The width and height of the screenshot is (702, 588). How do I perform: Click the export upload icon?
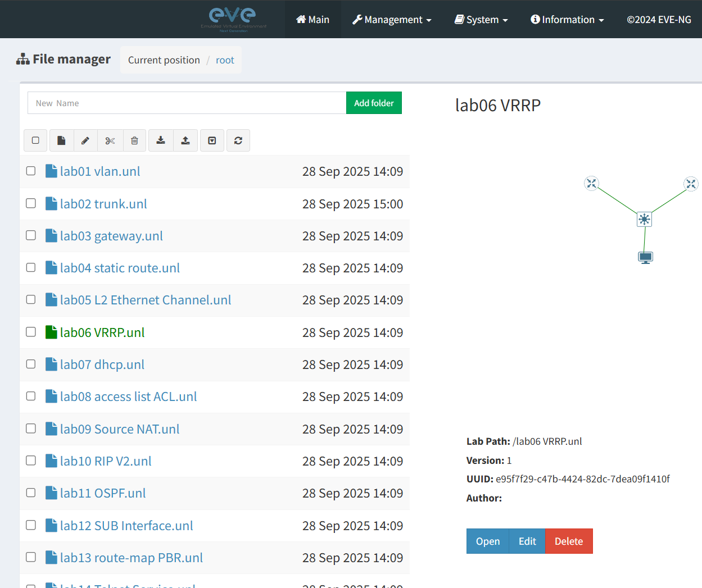[185, 140]
